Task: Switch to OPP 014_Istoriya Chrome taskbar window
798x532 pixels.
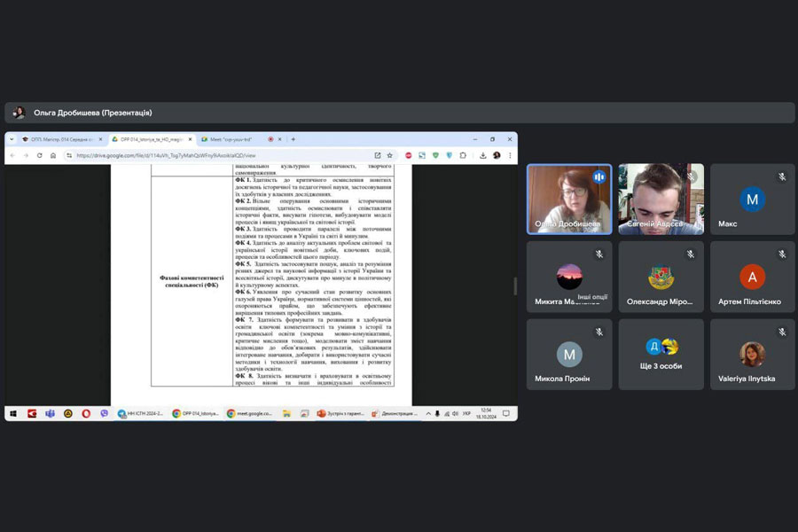Action: point(195,413)
